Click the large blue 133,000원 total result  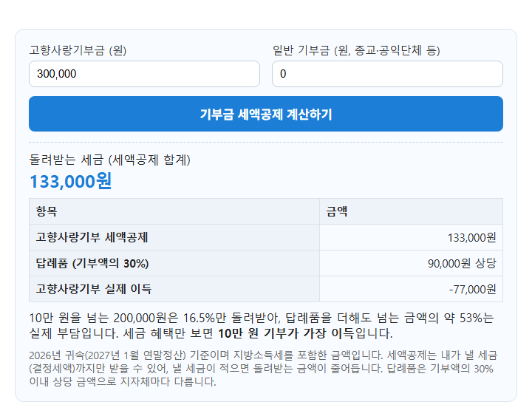point(71,181)
